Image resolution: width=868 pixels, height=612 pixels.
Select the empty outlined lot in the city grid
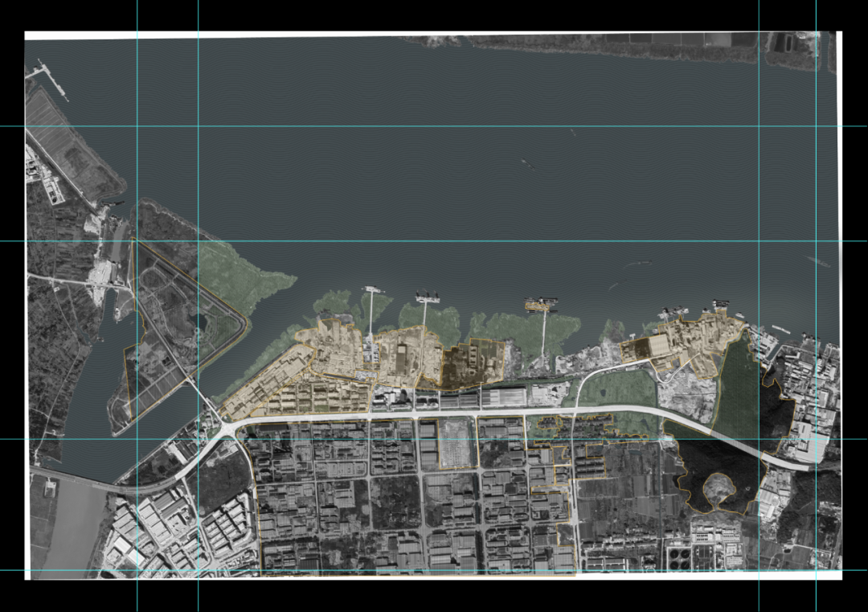pyautogui.click(x=457, y=442)
